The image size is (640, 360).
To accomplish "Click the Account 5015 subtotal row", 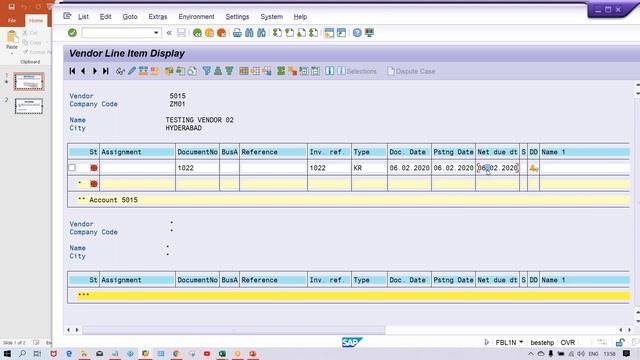I will tap(349, 200).
